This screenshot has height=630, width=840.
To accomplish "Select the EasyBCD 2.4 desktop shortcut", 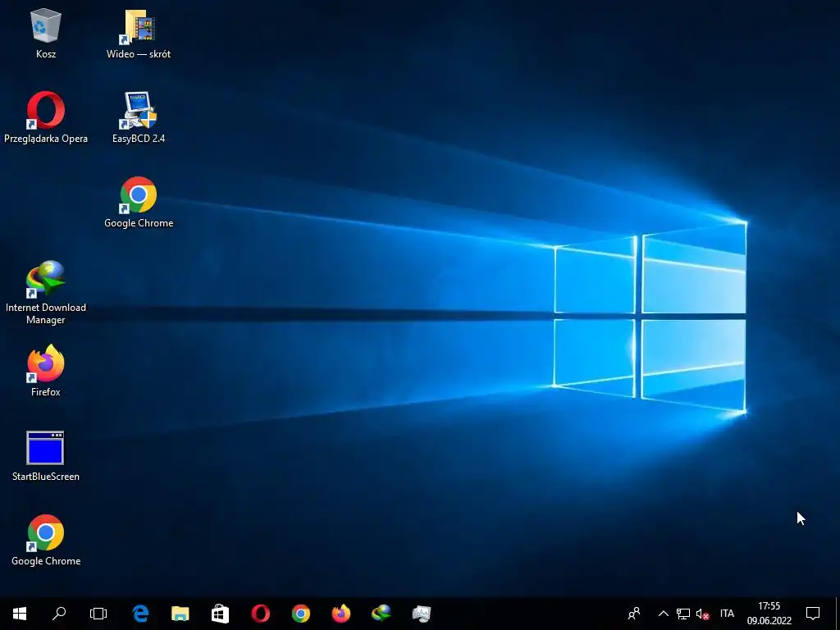I will (x=139, y=118).
